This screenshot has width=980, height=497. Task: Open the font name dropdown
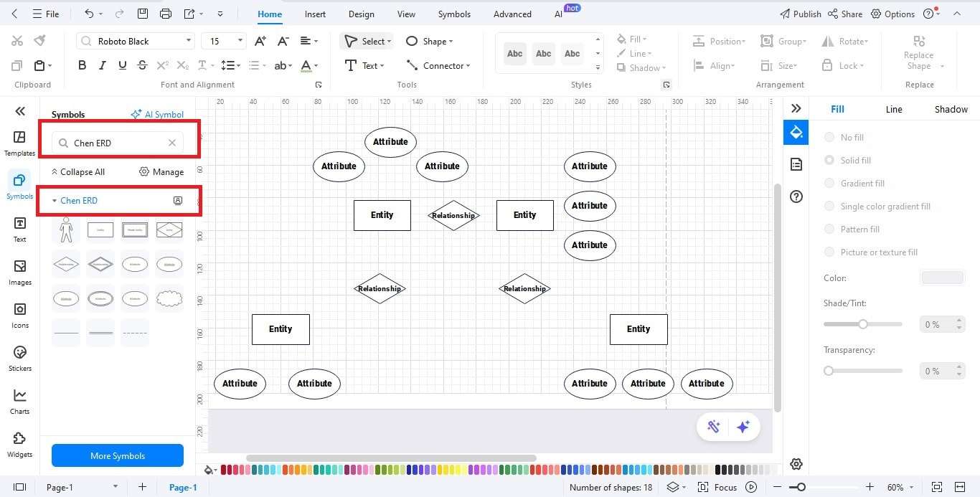coord(189,41)
